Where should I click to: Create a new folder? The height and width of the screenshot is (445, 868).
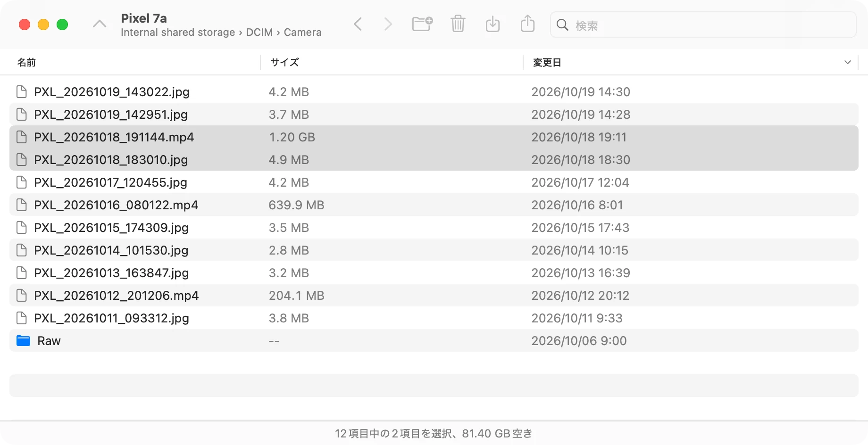point(422,24)
